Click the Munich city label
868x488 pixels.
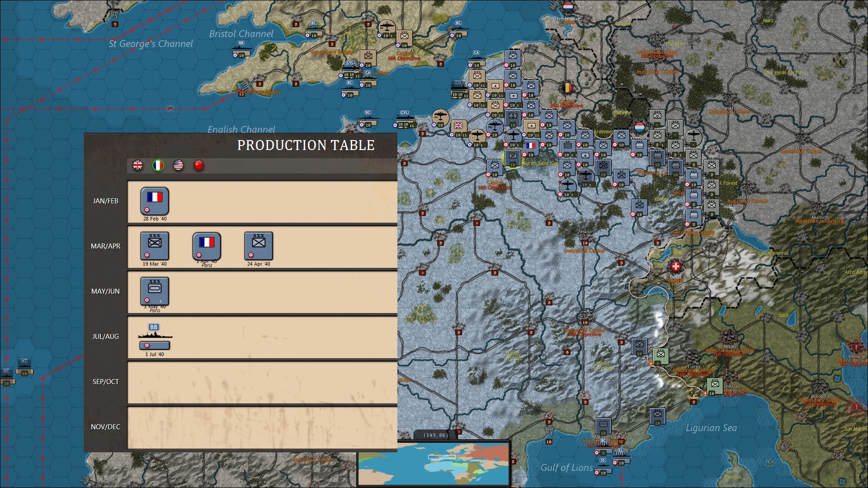pyautogui.click(x=820, y=217)
